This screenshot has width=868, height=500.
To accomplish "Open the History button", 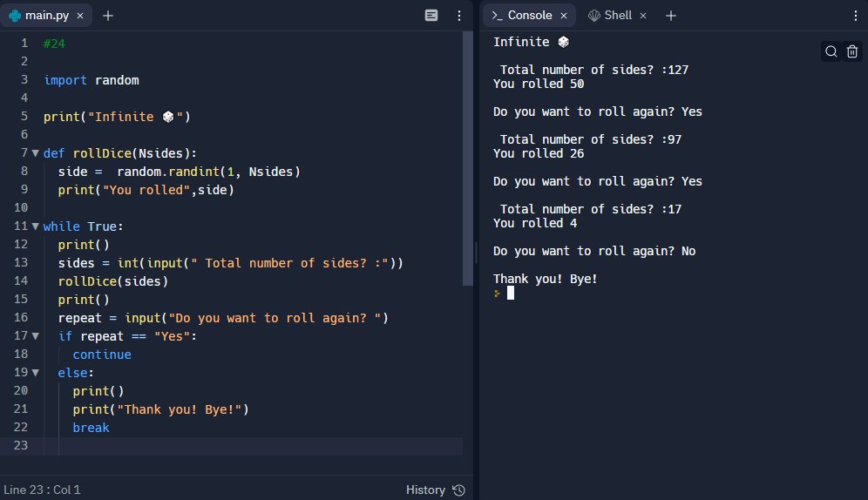I will pyautogui.click(x=435, y=490).
